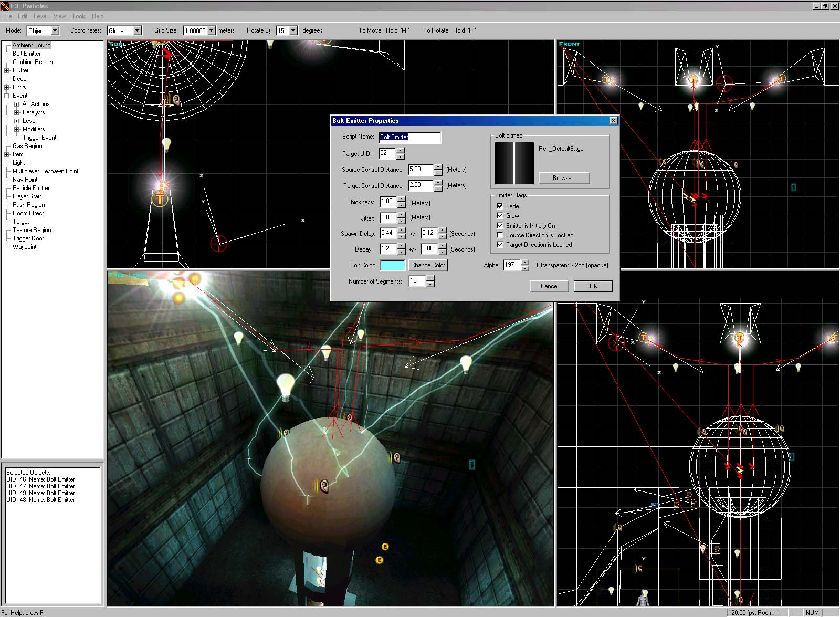The width and height of the screenshot is (840, 617).
Task: Click the upper E event icon
Action: [x=385, y=547]
